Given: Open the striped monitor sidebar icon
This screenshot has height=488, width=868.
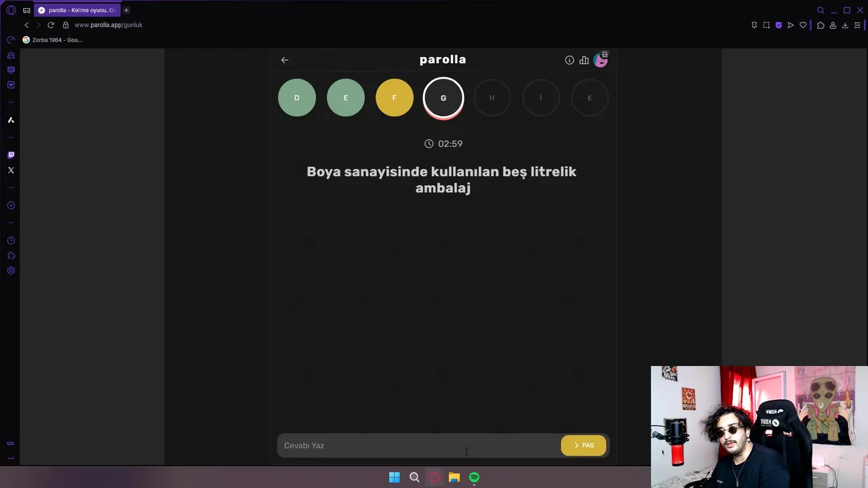Looking at the screenshot, I should point(11,70).
